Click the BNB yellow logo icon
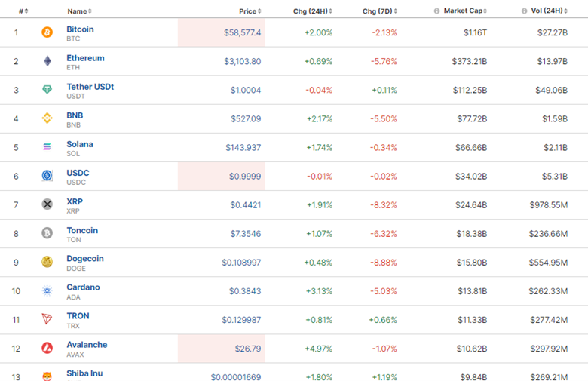The height and width of the screenshot is (381, 588). click(x=47, y=118)
